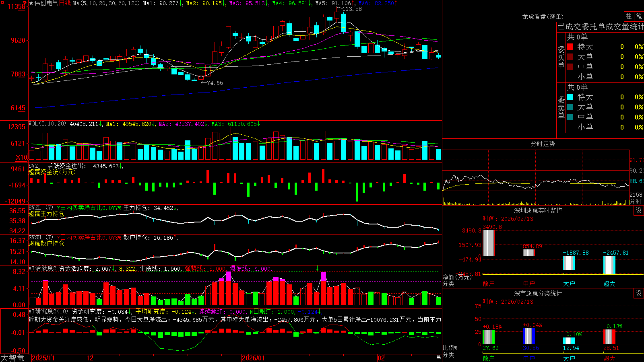Image resolution: width=644 pixels, height=362 pixels.
Task: Click the 净额(万元) axis label
Action: point(457,277)
